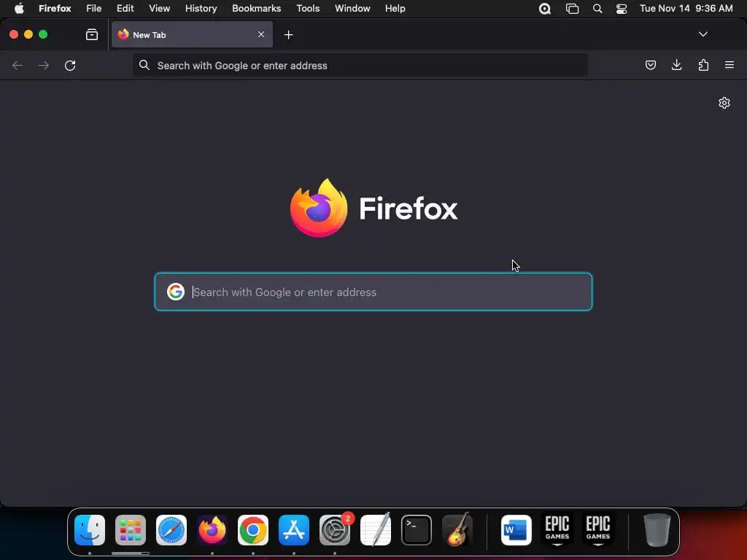Click the date and time clock

(x=686, y=9)
